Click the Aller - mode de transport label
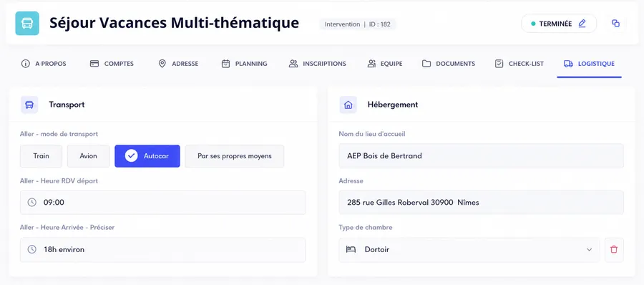Image resolution: width=644 pixels, height=285 pixels. click(59, 134)
